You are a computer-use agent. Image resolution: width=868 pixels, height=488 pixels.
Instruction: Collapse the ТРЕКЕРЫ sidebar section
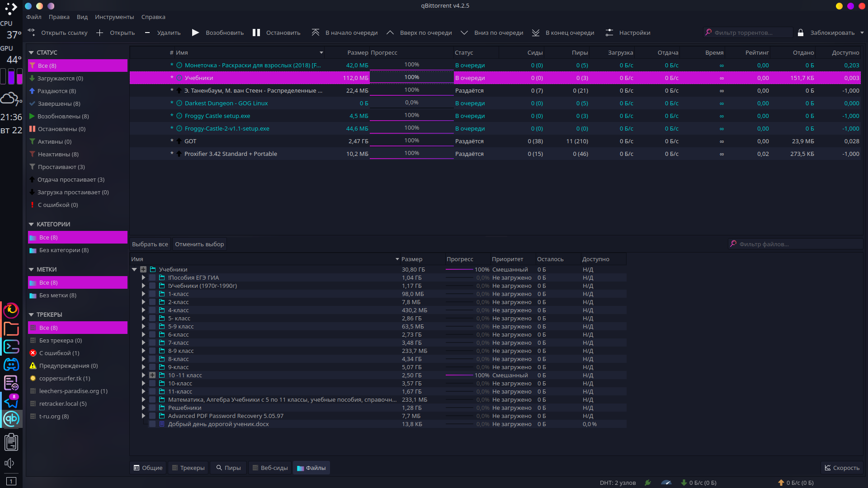tap(31, 314)
